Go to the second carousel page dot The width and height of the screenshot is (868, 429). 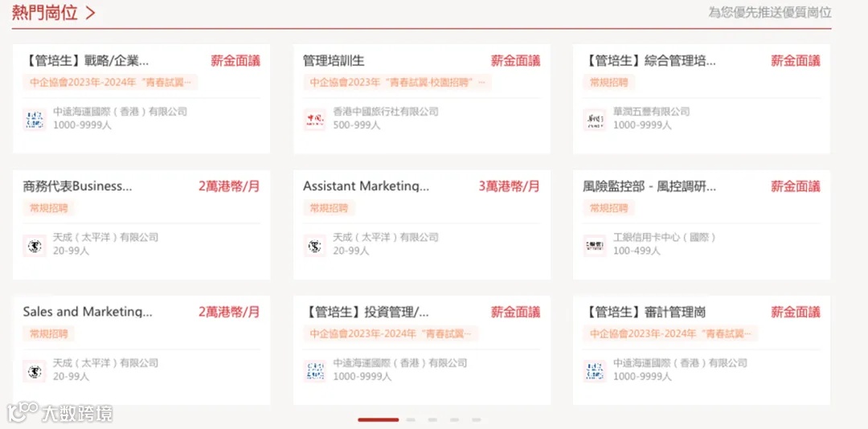point(411,420)
